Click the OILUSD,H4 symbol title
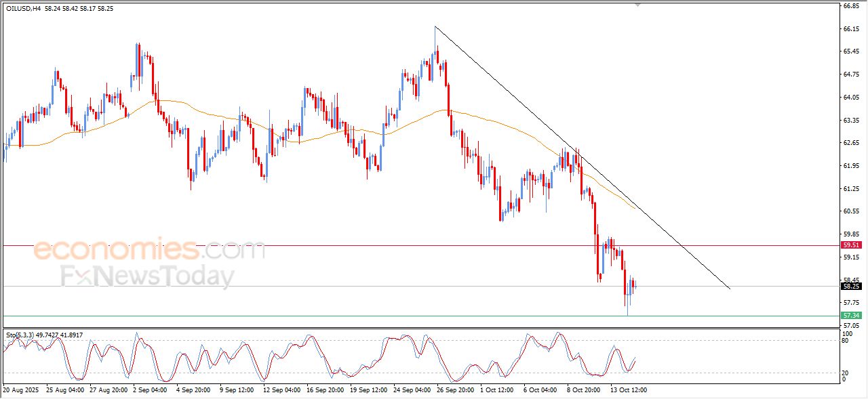Screen dimensions: 868x399 (x=23, y=9)
